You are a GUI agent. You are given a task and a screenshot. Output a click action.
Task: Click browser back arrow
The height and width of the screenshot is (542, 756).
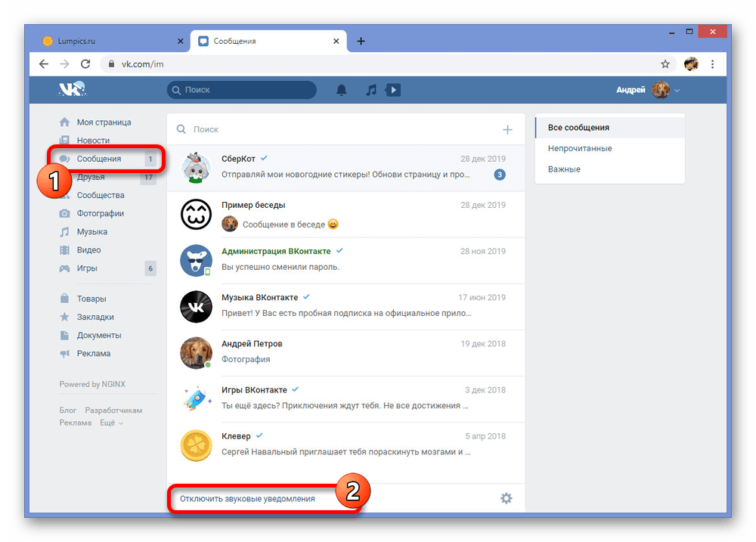[44, 63]
